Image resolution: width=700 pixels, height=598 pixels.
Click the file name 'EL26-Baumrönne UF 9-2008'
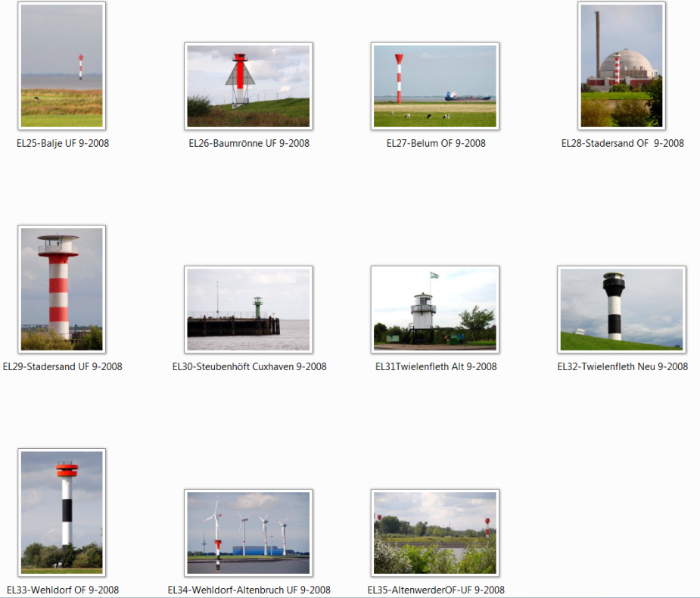[249, 143]
